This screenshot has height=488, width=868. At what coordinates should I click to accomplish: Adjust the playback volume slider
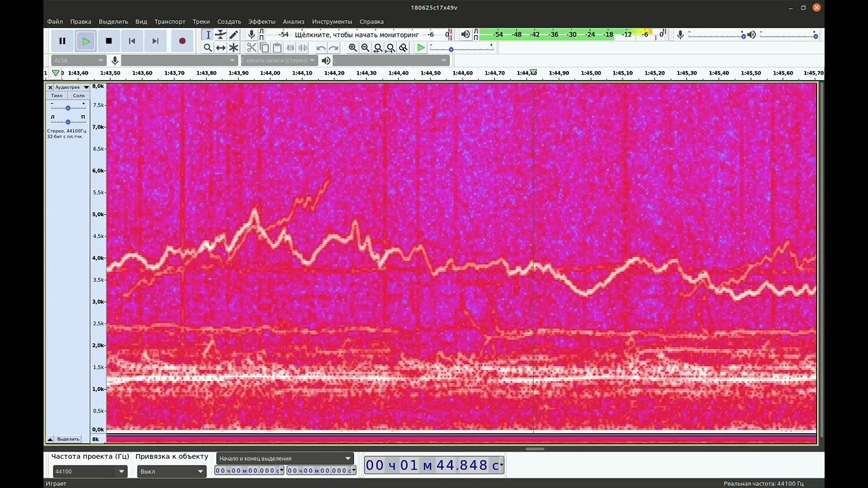coord(789,35)
